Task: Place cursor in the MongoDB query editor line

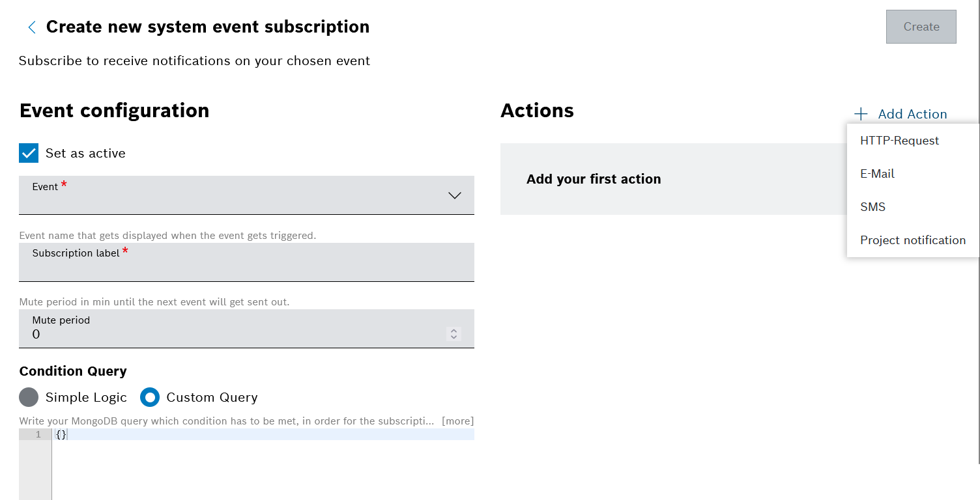Action: tap(261, 434)
